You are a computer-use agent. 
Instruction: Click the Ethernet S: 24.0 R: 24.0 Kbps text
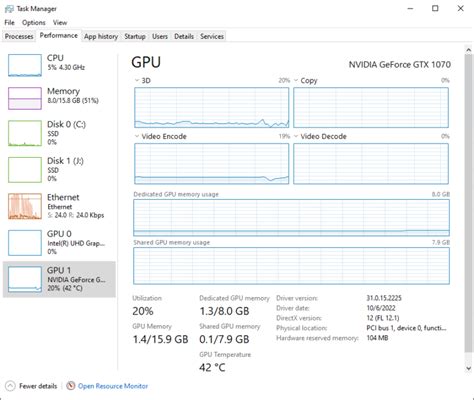tap(76, 215)
